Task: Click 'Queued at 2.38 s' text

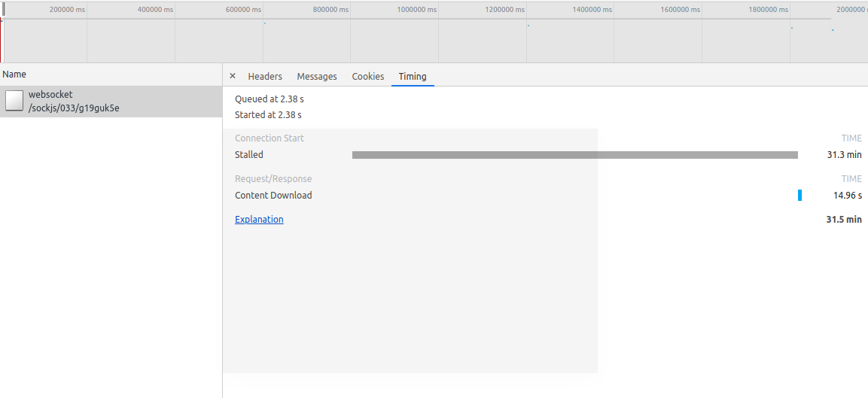Action: (x=270, y=99)
